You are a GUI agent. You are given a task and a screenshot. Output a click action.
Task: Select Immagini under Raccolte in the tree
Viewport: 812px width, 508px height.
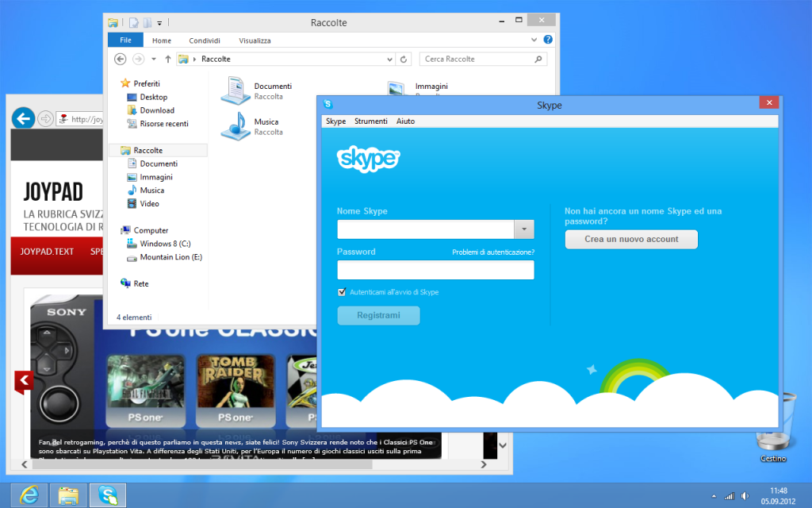click(x=150, y=177)
